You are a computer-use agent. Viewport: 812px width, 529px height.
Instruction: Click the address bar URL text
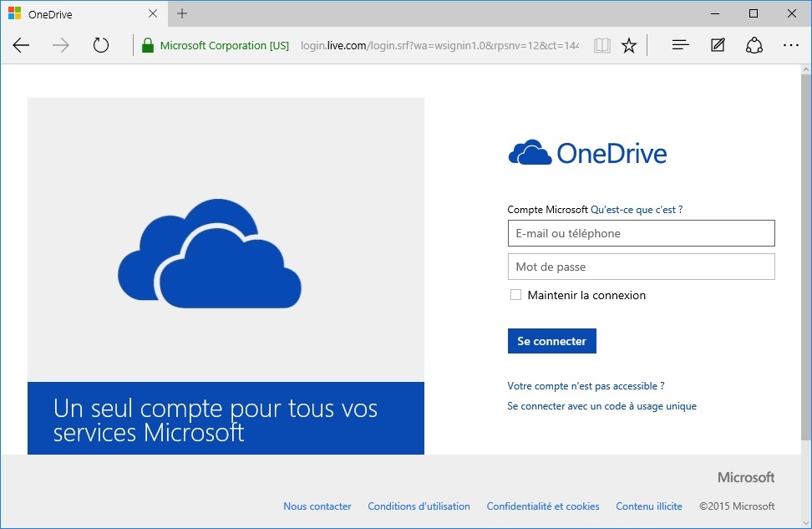(x=439, y=46)
